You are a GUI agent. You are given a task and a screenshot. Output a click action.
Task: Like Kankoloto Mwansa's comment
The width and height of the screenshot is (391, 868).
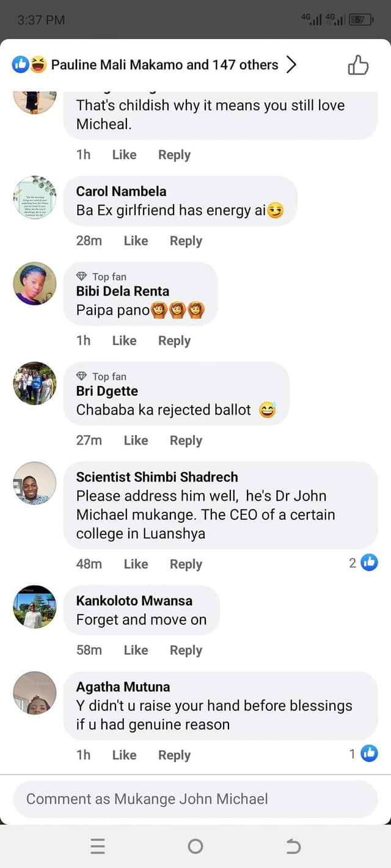[x=136, y=650]
